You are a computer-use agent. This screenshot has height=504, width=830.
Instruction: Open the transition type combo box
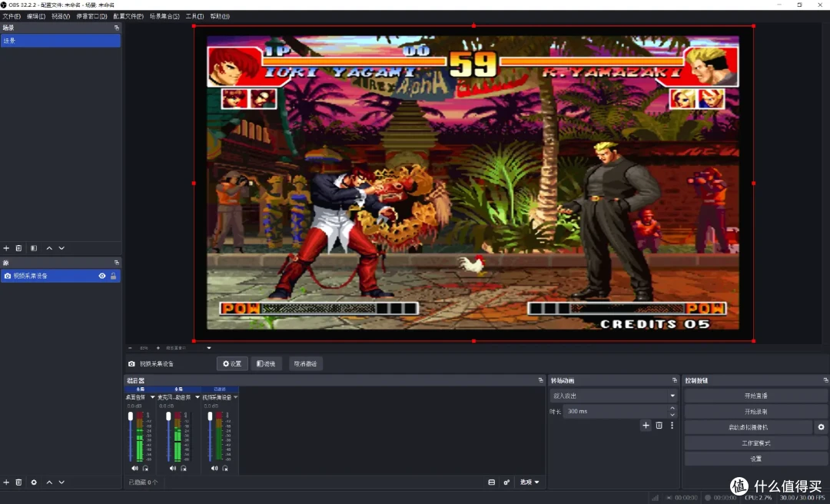tap(613, 396)
